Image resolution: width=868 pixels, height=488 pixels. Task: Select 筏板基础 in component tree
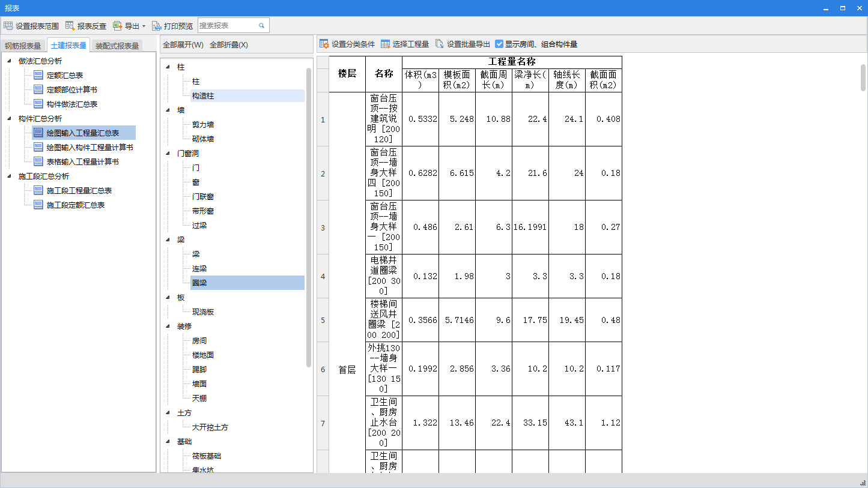207,456
